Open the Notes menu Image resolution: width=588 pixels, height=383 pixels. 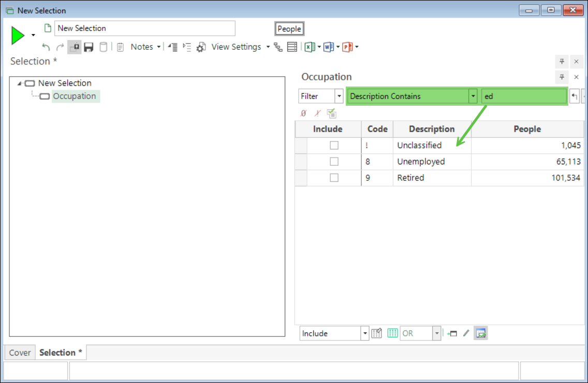coord(142,47)
